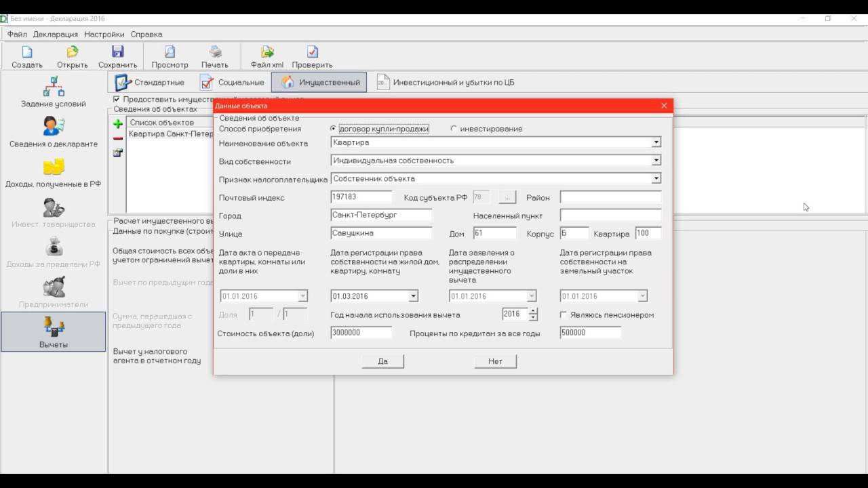Open the Декларация menu
Screen dimensions: 868x488
click(x=56, y=34)
